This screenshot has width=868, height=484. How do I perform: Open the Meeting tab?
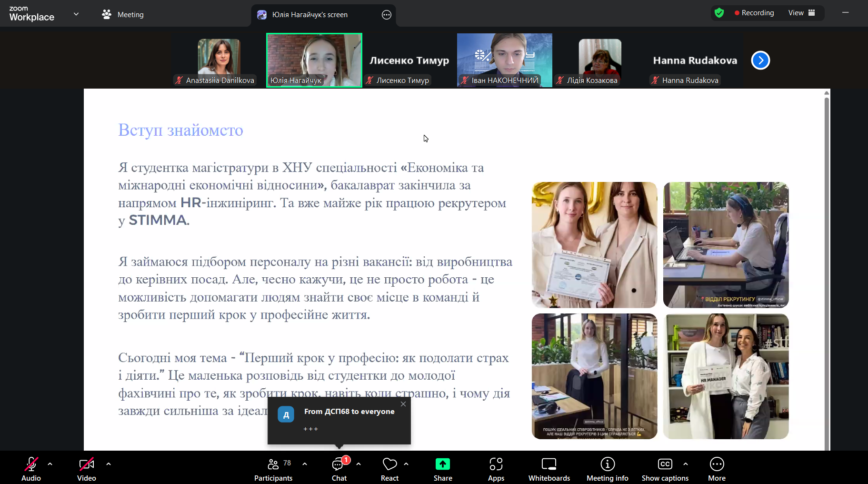point(123,15)
